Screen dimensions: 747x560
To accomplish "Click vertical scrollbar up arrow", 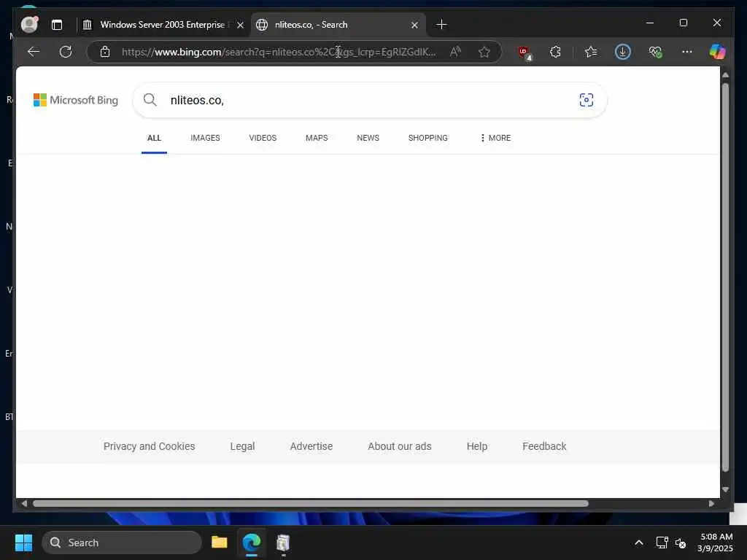I will tap(725, 75).
